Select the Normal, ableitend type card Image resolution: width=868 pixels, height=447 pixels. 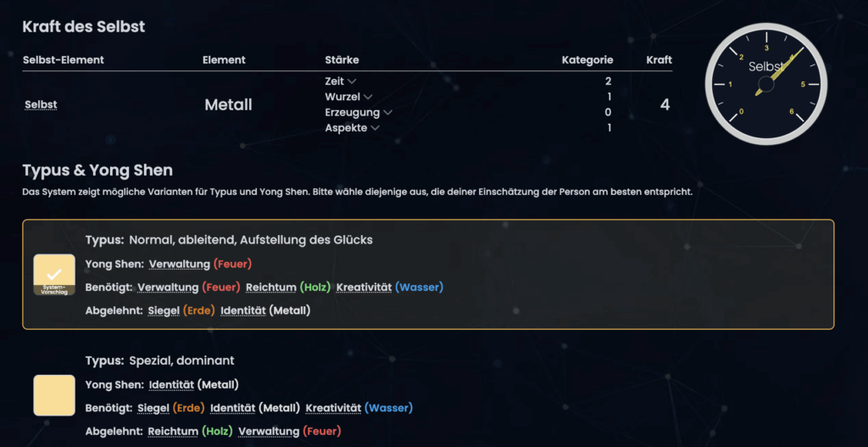tap(428, 275)
